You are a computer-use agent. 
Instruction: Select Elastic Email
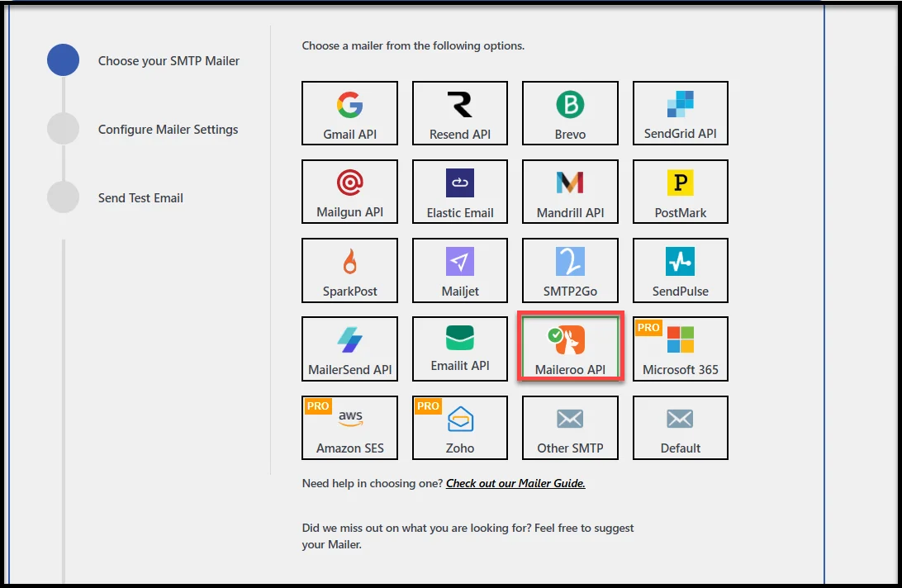(x=459, y=191)
